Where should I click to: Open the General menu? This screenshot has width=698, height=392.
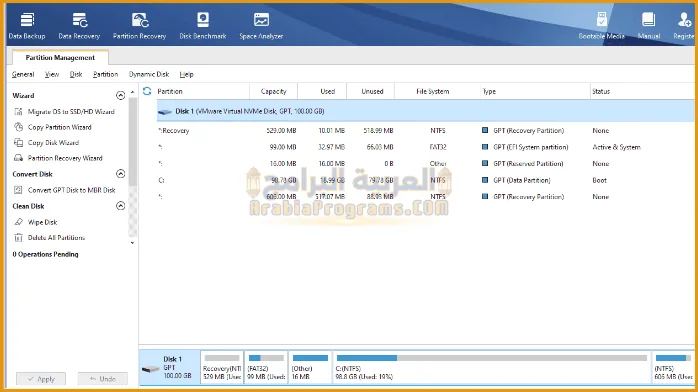[x=23, y=74]
